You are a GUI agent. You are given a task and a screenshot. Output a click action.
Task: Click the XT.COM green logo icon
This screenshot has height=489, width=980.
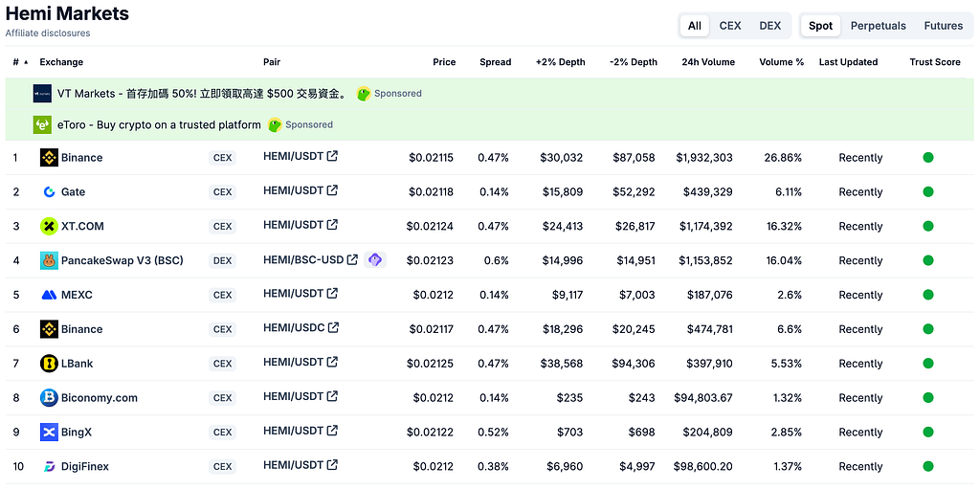[49, 227]
